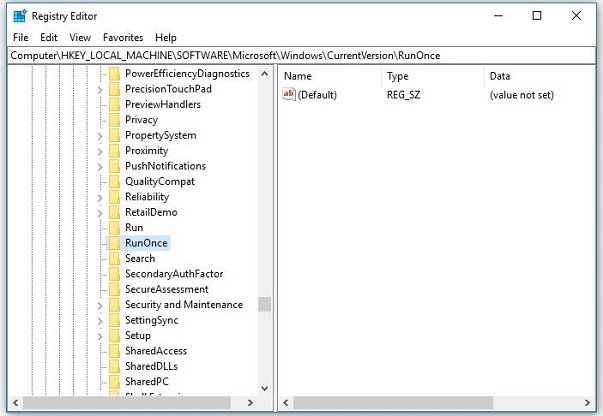Expand the Security and Maintenance key
The height and width of the screenshot is (416, 603).
[100, 305]
